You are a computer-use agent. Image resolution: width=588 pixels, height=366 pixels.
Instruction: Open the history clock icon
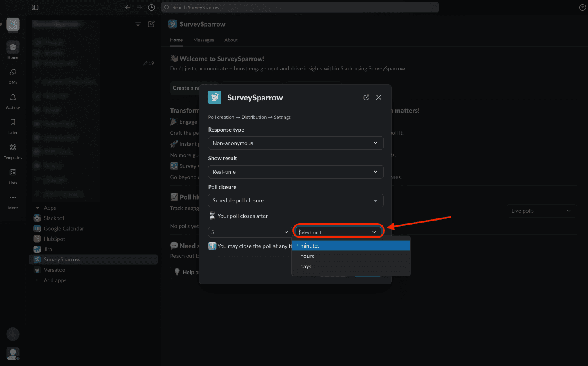pos(151,7)
